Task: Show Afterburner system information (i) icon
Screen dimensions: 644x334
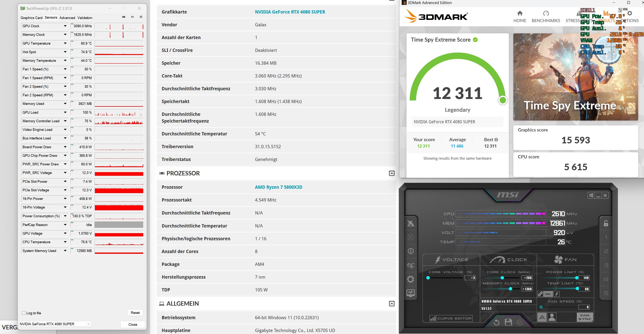Action: click(x=410, y=251)
